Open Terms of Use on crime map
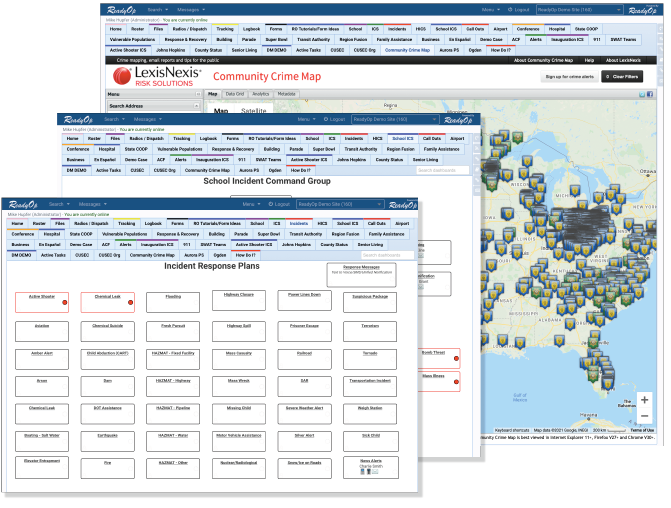The image size is (671, 508). click(x=642, y=430)
